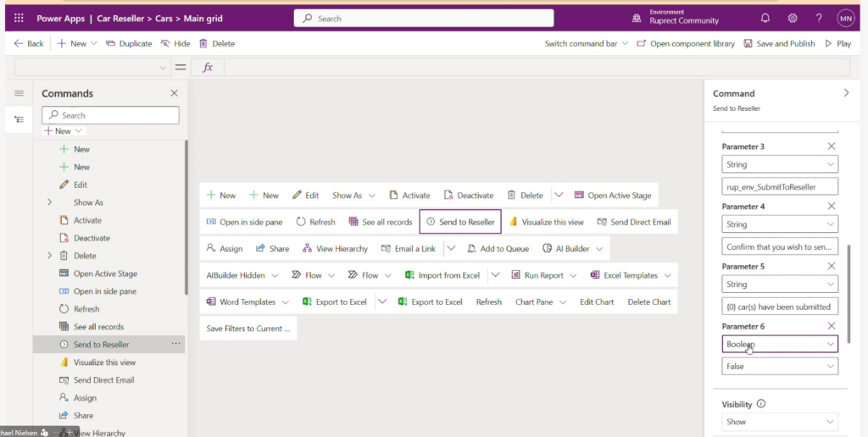Click Send to Reseller button in command bar
868x437 pixels.
[x=460, y=222]
